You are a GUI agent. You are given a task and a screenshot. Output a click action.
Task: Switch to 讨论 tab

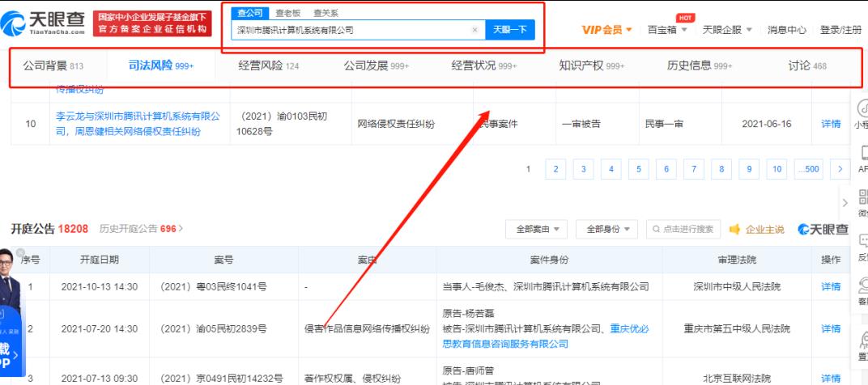807,66
